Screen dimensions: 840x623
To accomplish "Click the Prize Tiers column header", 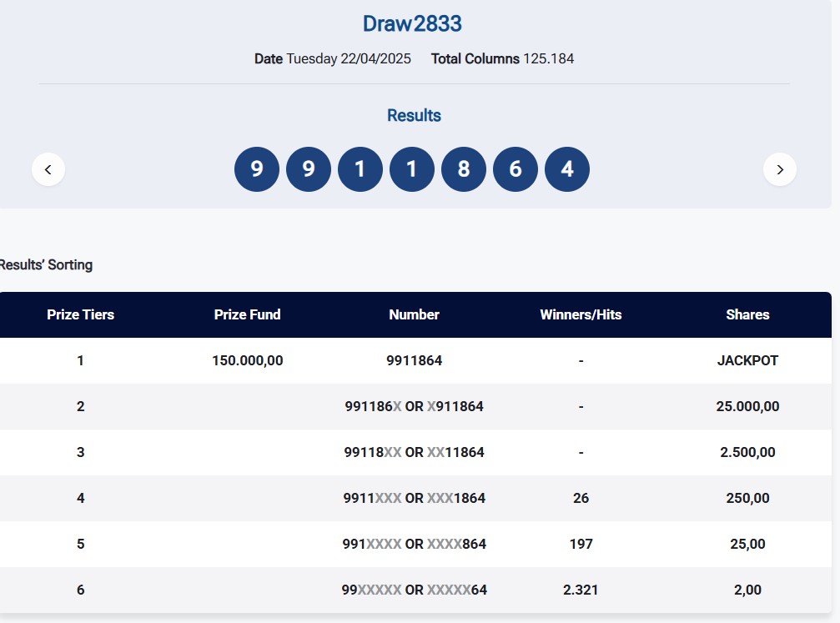I will point(80,314).
